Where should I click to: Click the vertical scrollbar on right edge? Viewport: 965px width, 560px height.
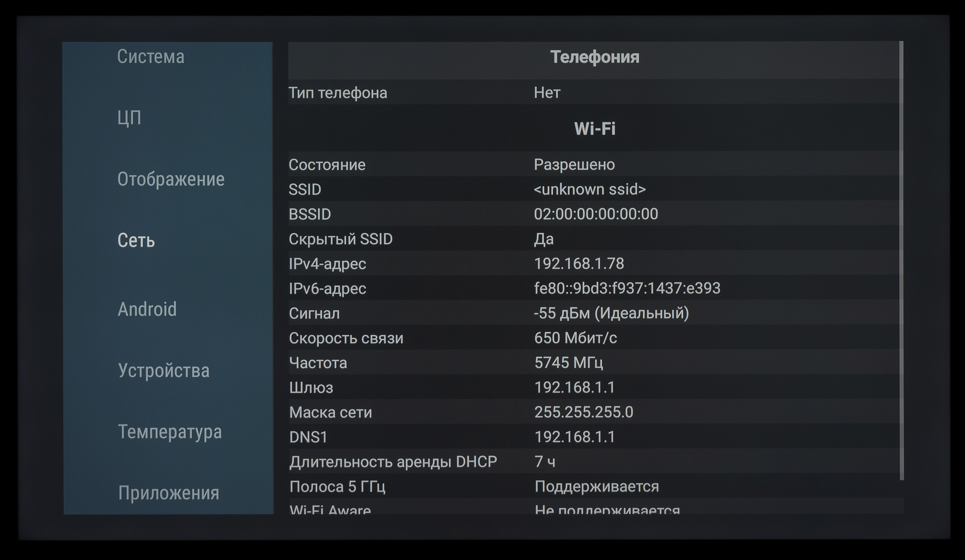[x=901, y=261]
